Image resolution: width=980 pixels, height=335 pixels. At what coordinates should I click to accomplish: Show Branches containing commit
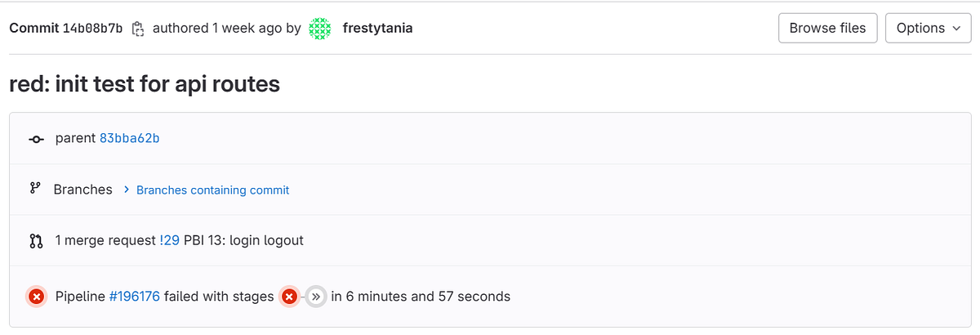coord(212,190)
